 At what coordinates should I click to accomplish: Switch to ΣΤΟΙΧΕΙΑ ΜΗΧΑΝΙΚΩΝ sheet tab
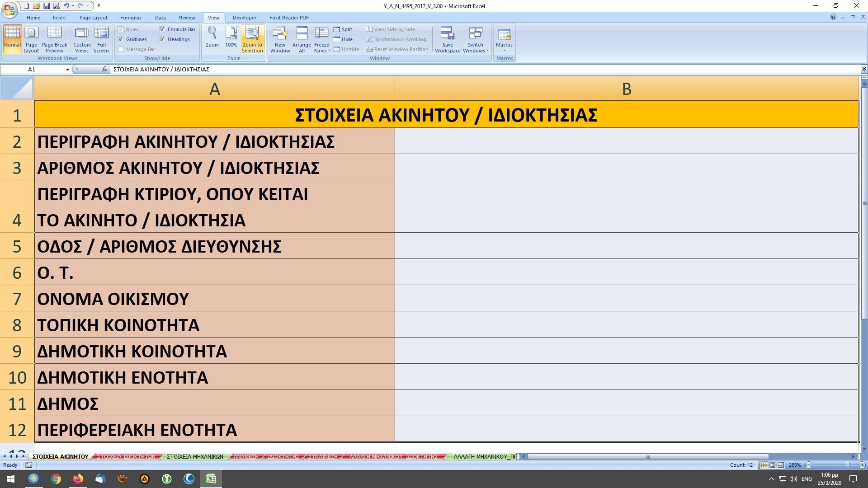tap(194, 457)
